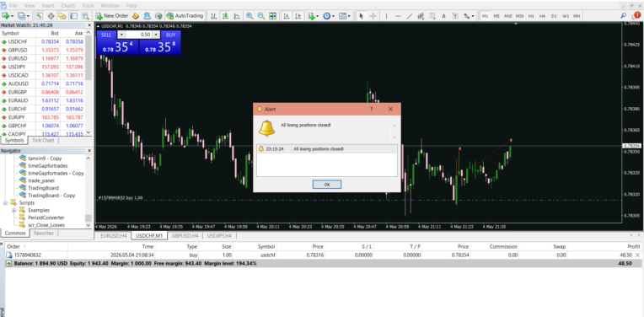Switch chart to H1 timeframe
Screen dimensions: 644x317
tap(531, 16)
